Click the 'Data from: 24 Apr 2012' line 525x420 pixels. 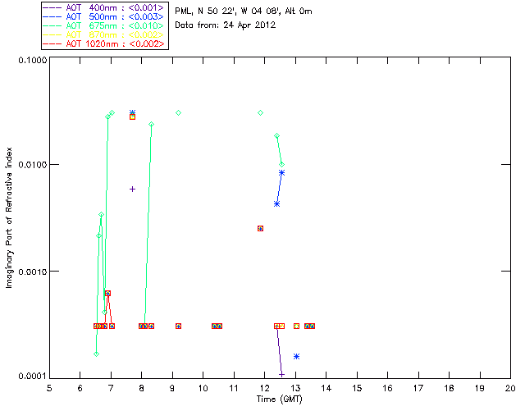click(226, 25)
